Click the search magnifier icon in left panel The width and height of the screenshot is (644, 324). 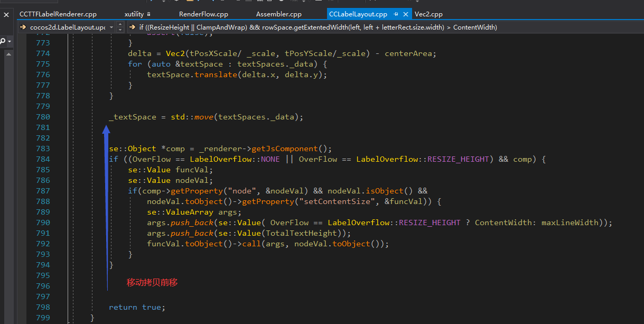(3, 41)
